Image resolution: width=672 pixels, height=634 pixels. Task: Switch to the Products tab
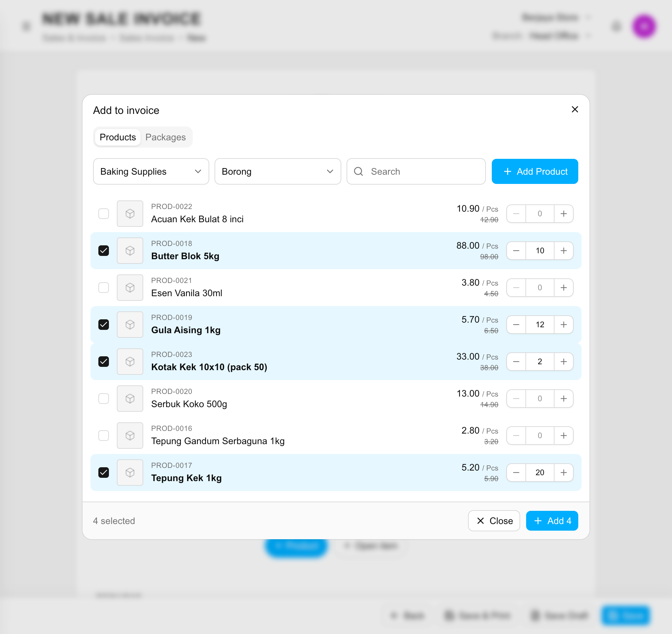118,137
